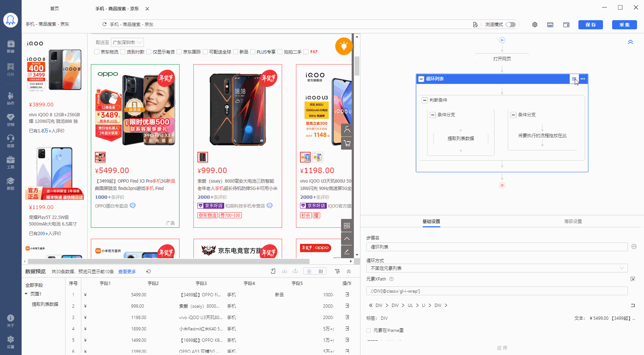
Task: Open the 关于 (About) info icon
Action: tap(11, 321)
